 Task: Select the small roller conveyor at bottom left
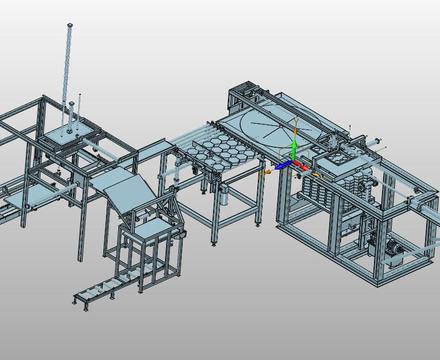[100, 291]
